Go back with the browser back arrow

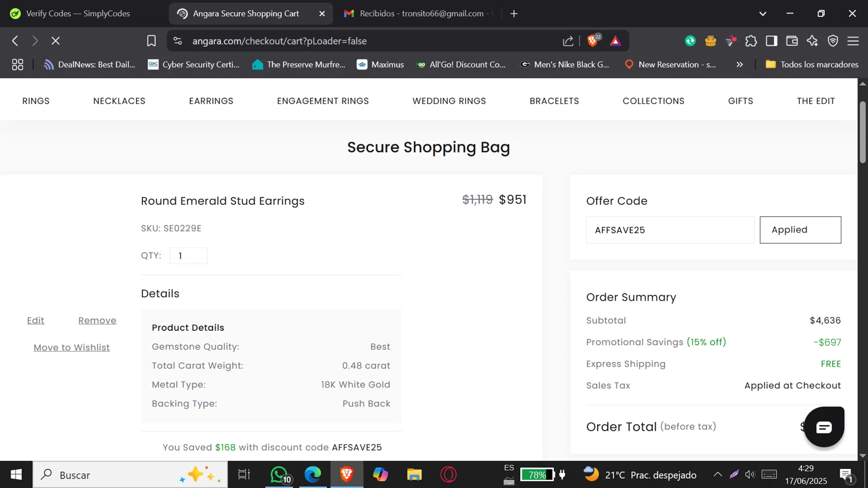(16, 41)
